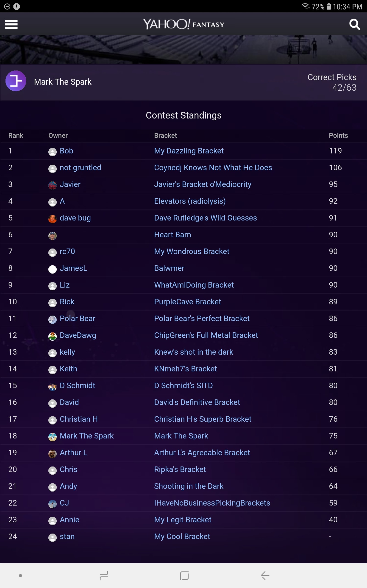Select CJ's avatar picture
Screen dimensions: 367x588
click(52, 504)
